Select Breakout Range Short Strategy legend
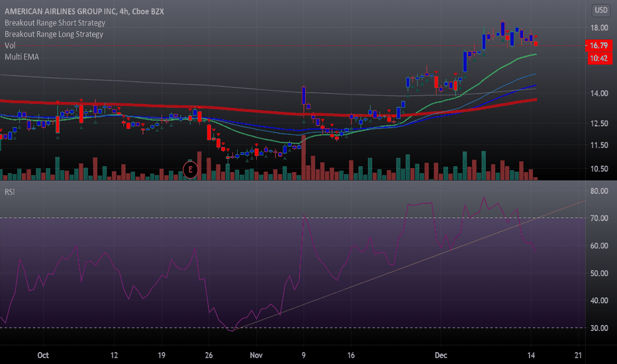Image resolution: width=617 pixels, height=364 pixels. coord(55,23)
